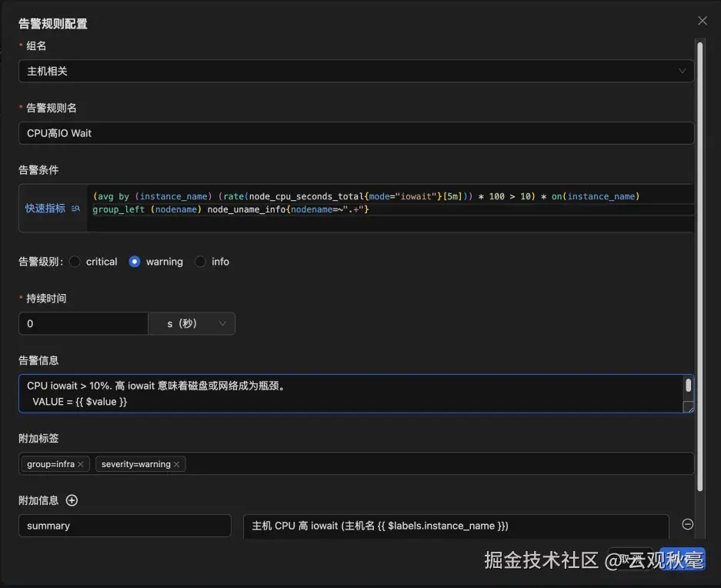Click the textarea resize handle
Image resolution: width=721 pixels, height=588 pixels.
pyautogui.click(x=689, y=406)
